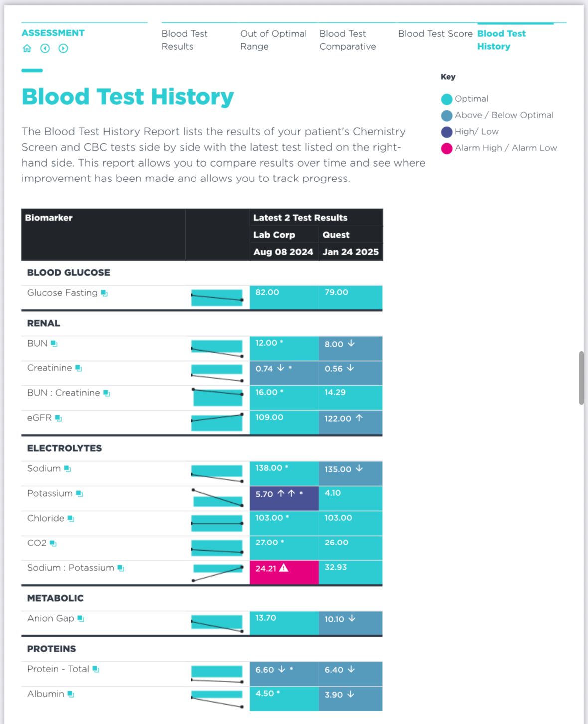This screenshot has height=724, width=588.
Task: Open info icon next to Potassium
Action: coord(79,494)
